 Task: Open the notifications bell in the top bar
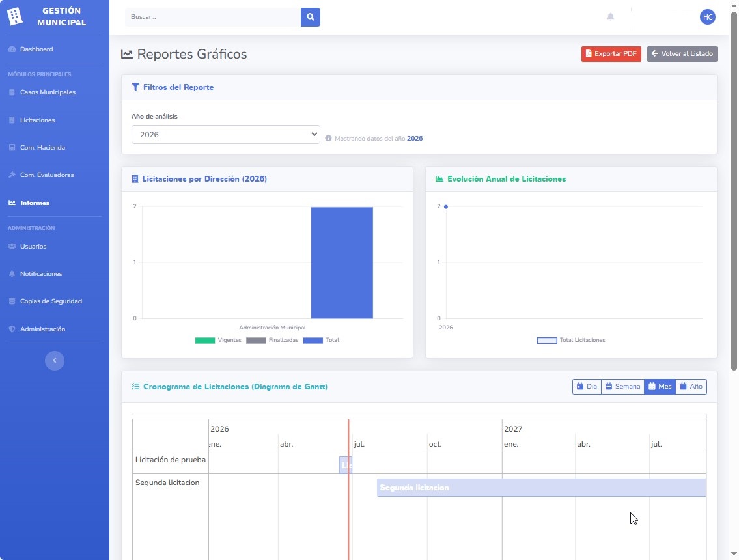(x=610, y=17)
